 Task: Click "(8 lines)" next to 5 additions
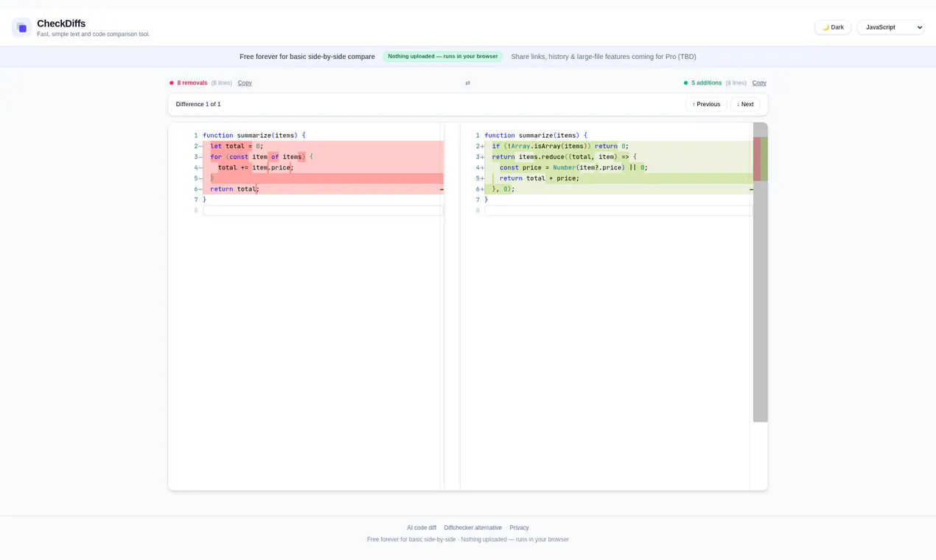[x=736, y=83]
